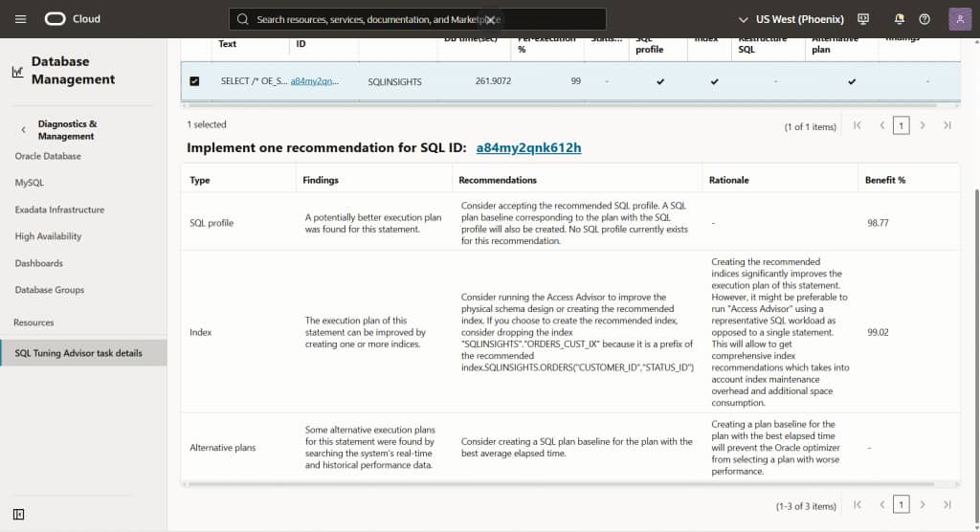This screenshot has height=532, width=980.
Task: Go to previous page in upper pagination
Action: pos(881,125)
